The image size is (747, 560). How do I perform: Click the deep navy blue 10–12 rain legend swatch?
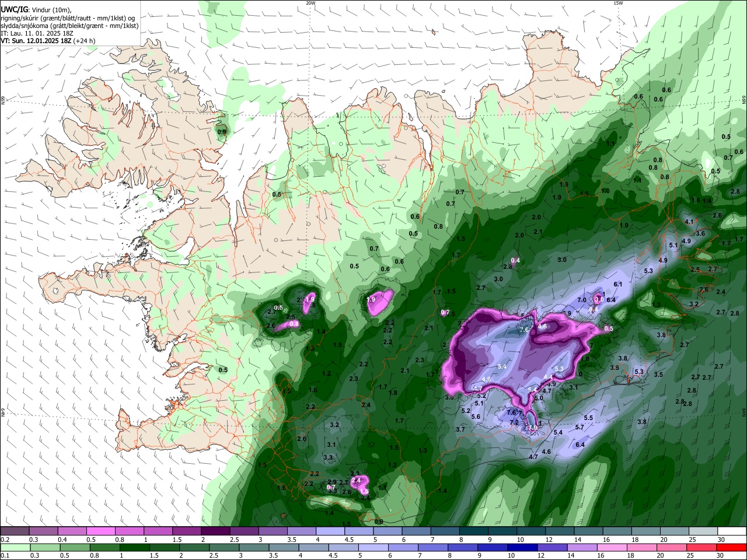pos(523,547)
